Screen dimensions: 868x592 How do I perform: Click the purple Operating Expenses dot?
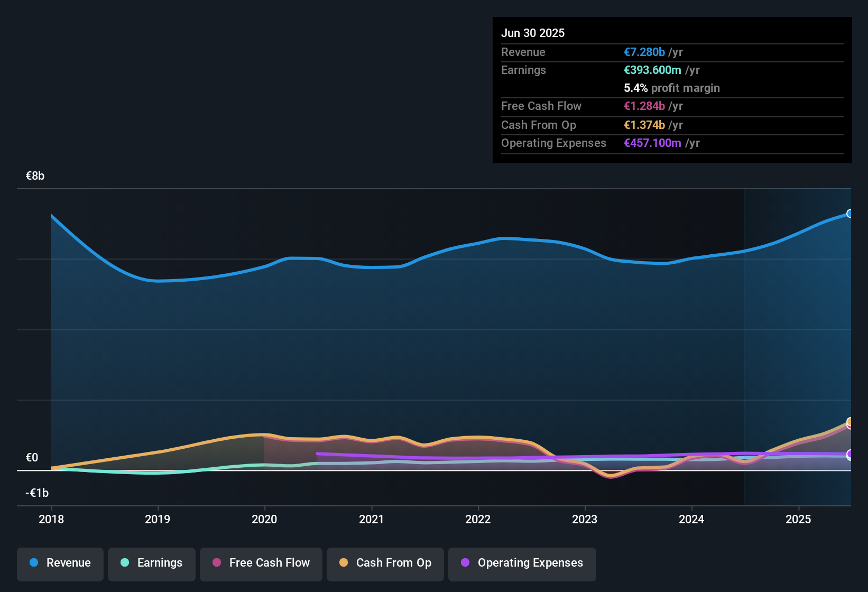tap(465, 562)
